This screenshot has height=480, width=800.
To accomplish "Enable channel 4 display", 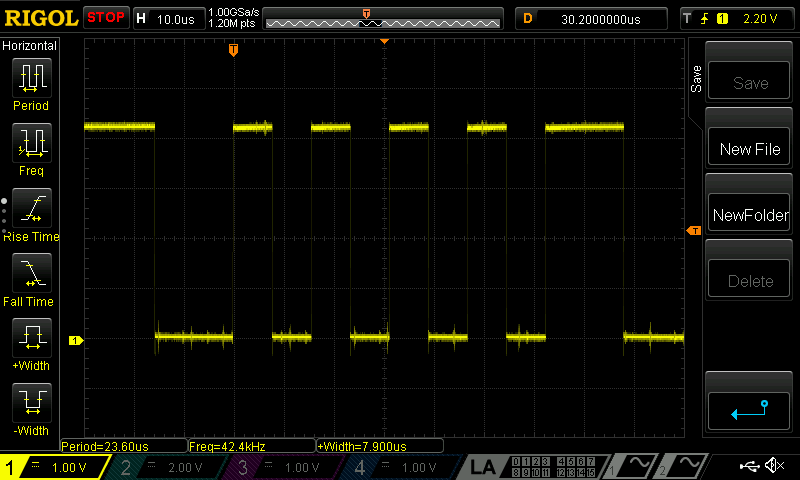I will [x=402, y=467].
